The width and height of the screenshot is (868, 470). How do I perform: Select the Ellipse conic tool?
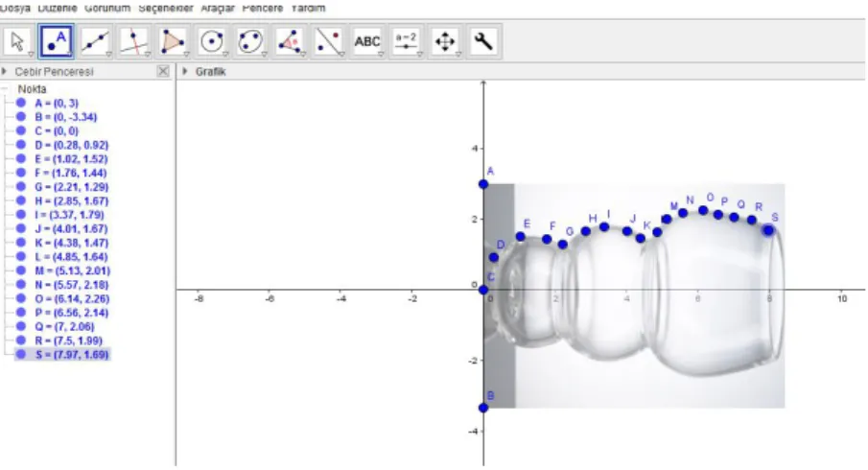tap(250, 41)
